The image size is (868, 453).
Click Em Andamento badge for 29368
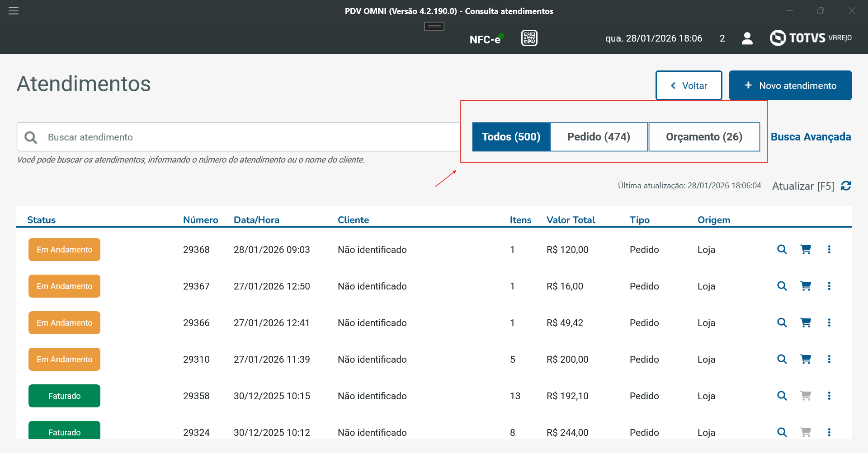(x=64, y=249)
